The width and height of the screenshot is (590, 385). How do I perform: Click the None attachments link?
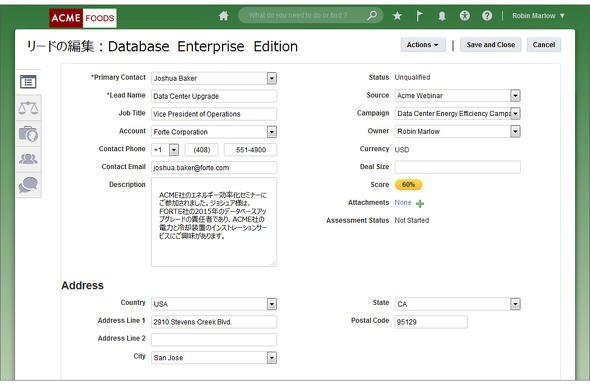pyautogui.click(x=403, y=202)
